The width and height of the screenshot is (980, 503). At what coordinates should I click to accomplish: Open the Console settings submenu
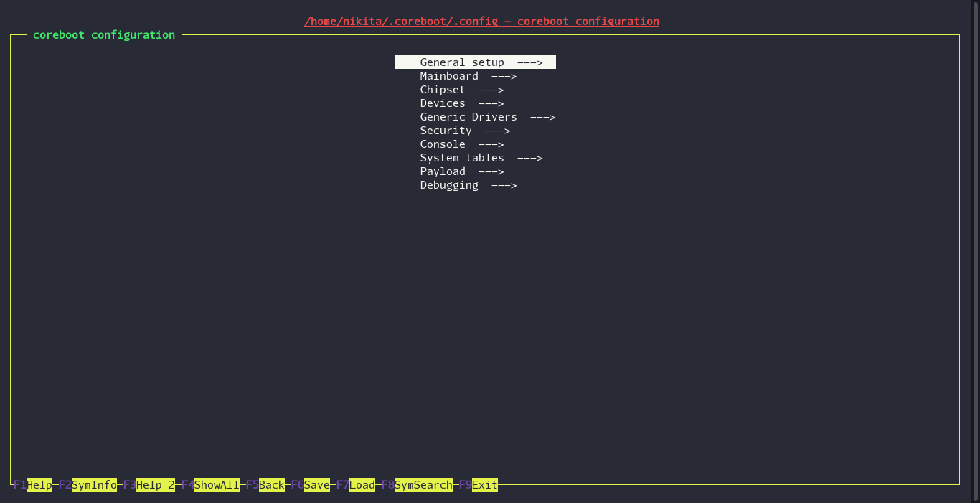[x=442, y=144]
